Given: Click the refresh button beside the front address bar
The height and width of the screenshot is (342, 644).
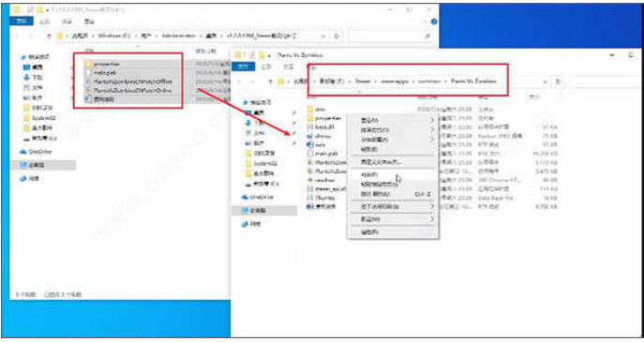Looking at the screenshot, I should pyautogui.click(x=558, y=82).
